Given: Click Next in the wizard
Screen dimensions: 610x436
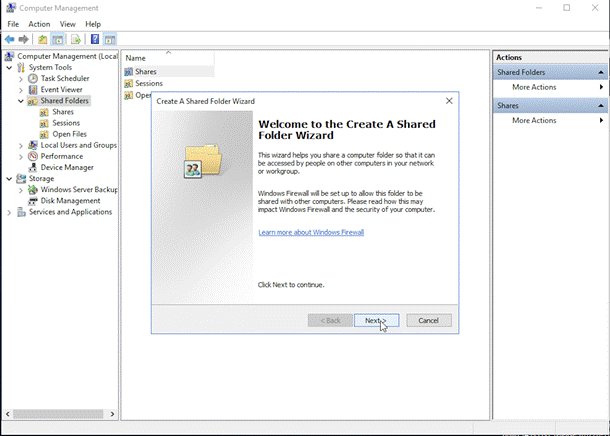Looking at the screenshot, I should [x=377, y=320].
